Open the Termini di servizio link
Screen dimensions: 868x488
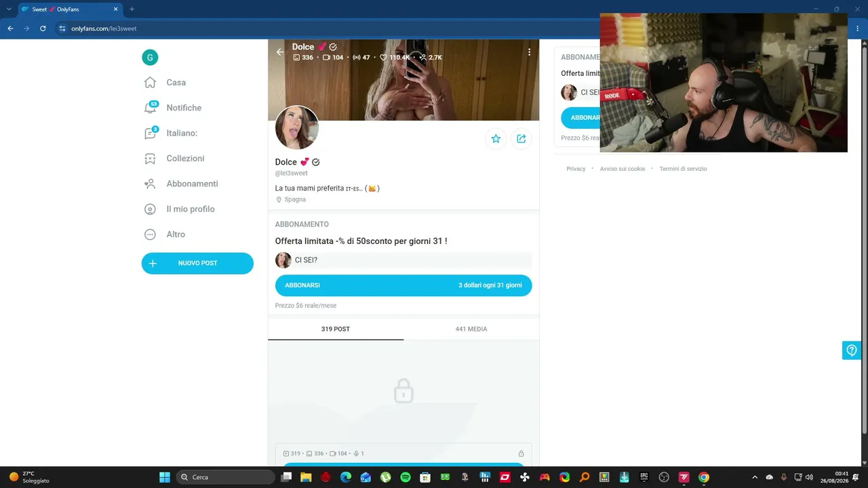click(683, 169)
